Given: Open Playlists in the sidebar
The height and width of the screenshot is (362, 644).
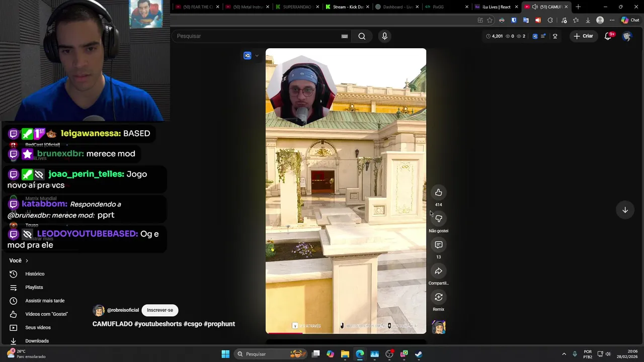Looking at the screenshot, I should point(35,288).
